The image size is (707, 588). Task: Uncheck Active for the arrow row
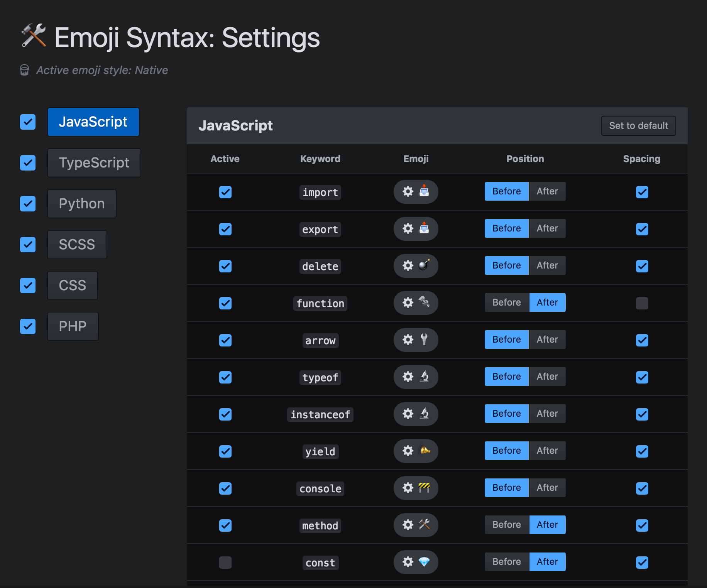[225, 340]
